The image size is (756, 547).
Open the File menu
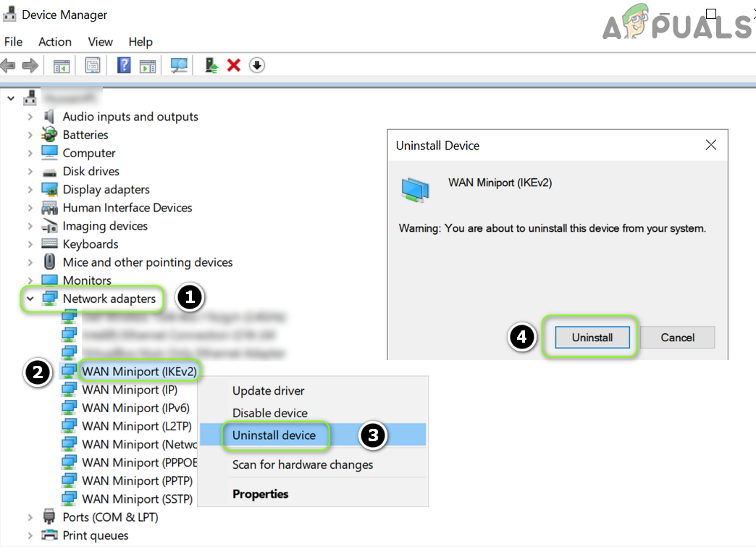[x=14, y=42]
